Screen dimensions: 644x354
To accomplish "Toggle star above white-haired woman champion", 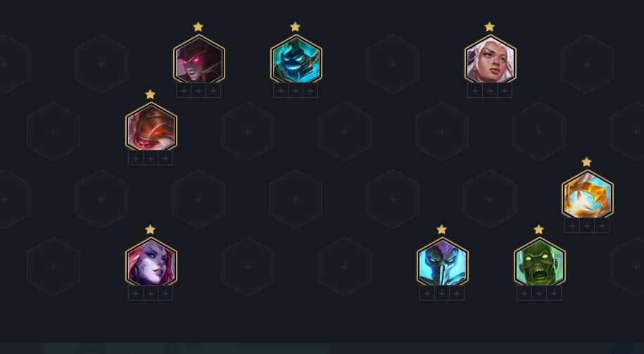I will point(489,27).
